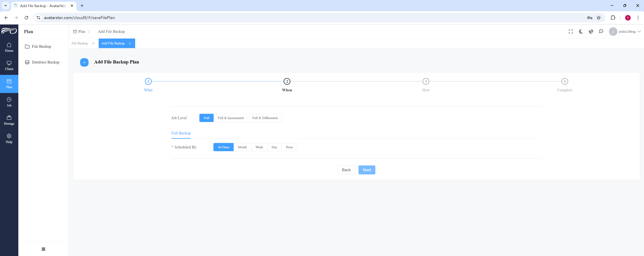
Task: Open the Job section in sidebar
Action: pyautogui.click(x=9, y=102)
